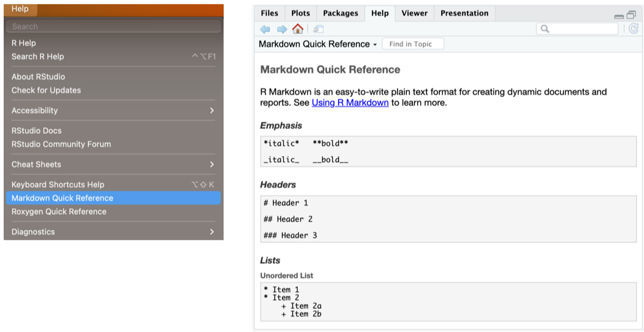Select Roxygen Quick Reference menu item
Viewport: 644px width, 332px height.
[x=113, y=211]
